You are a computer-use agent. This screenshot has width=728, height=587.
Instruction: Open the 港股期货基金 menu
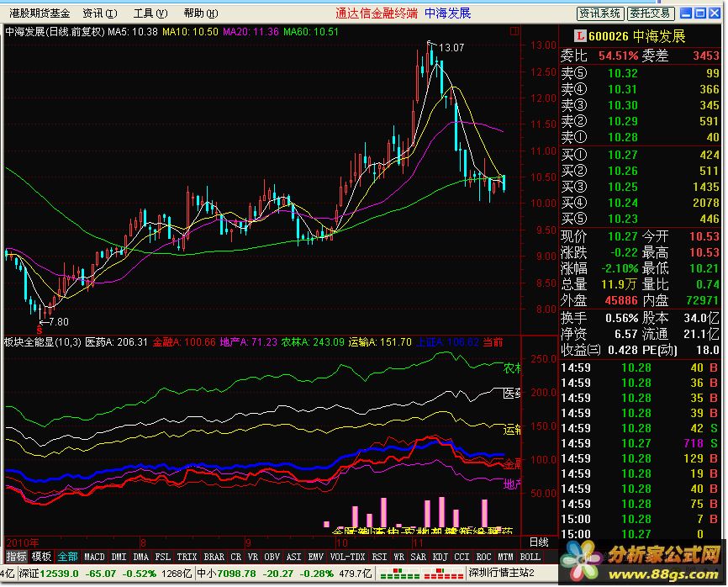[x=40, y=13]
